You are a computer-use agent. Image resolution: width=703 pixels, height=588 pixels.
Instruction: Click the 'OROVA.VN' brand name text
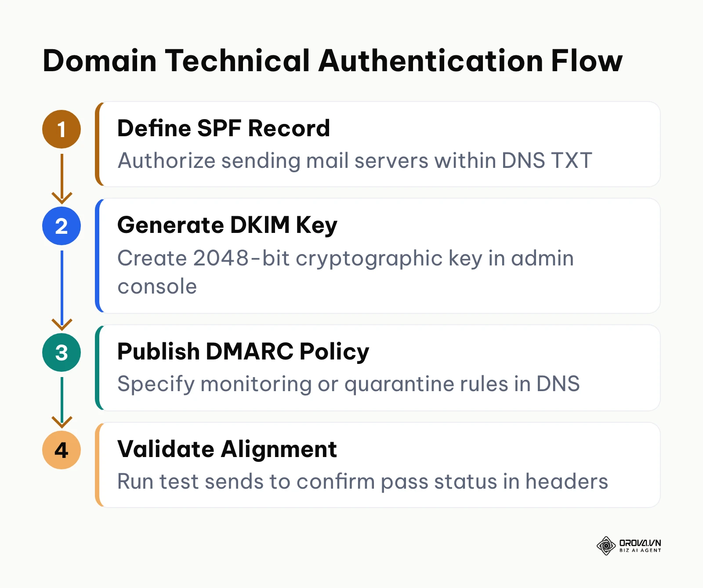click(x=640, y=543)
